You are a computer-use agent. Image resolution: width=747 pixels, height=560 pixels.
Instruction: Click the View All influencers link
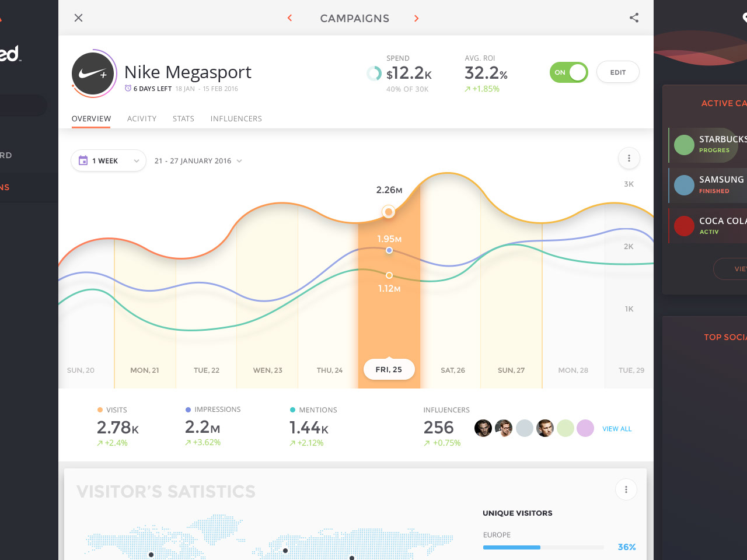click(x=617, y=429)
